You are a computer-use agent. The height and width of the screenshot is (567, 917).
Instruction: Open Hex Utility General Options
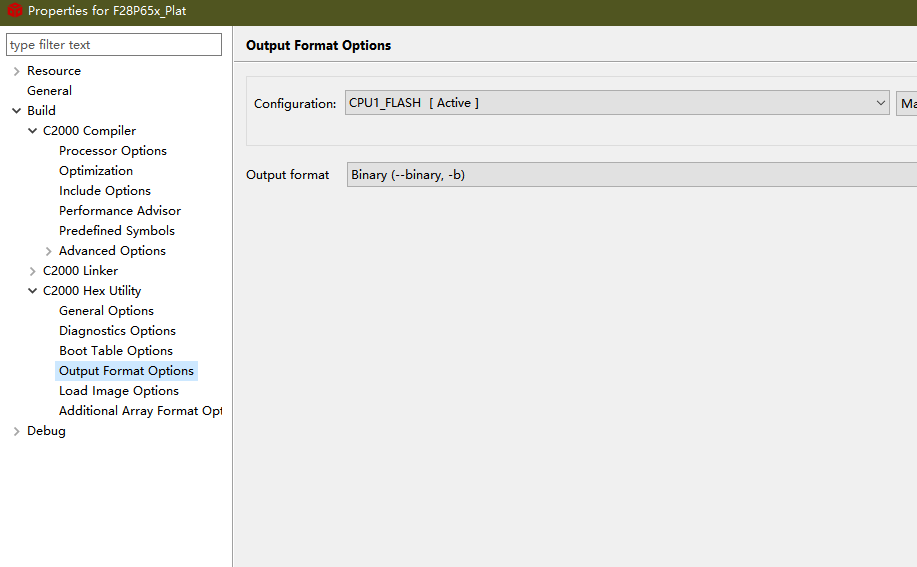point(106,311)
